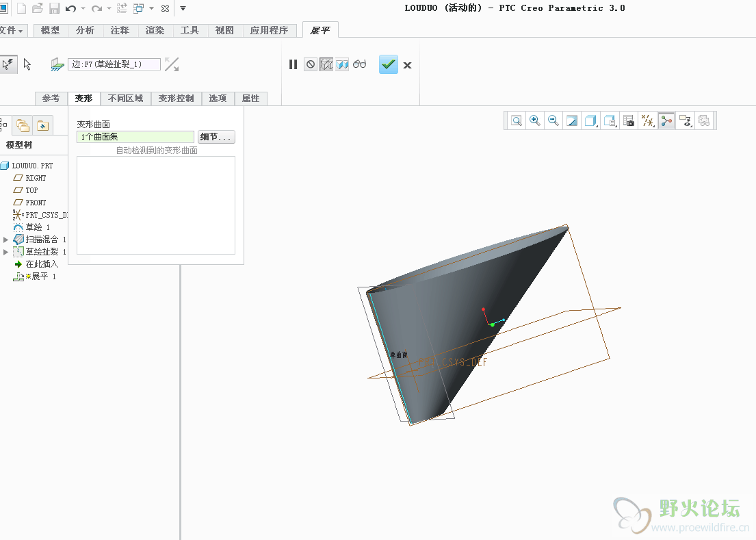Switch to the 分析 ribbon tab
Screen dimensions: 756x540
click(x=85, y=30)
